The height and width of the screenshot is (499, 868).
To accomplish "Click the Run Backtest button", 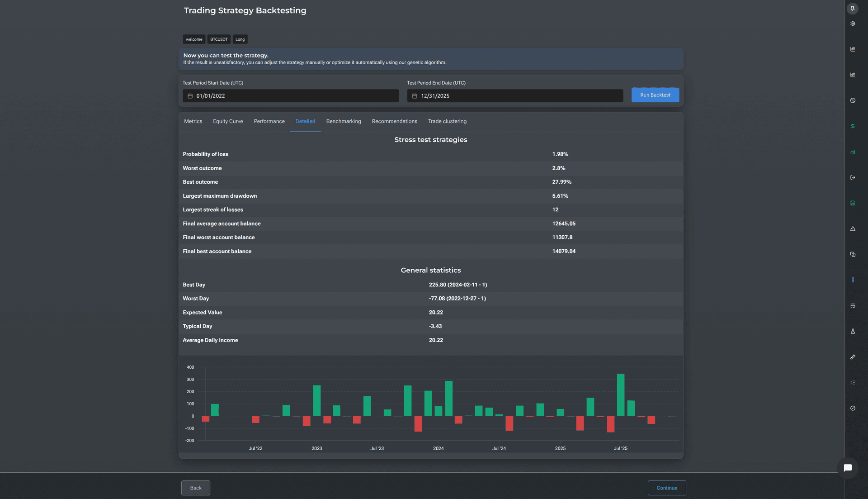I will 655,95.
